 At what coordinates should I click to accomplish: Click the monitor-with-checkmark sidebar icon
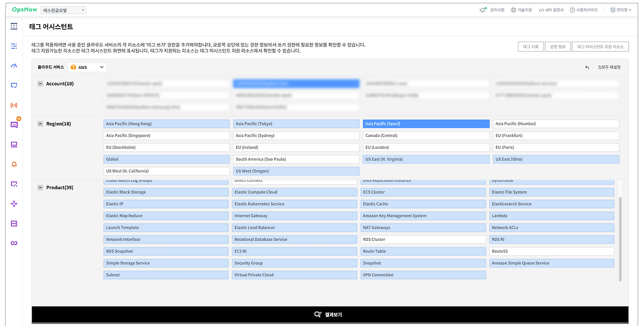(x=14, y=86)
